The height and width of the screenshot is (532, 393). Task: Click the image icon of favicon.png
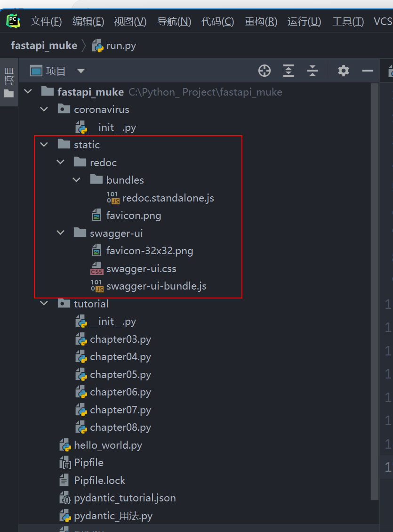click(x=96, y=215)
